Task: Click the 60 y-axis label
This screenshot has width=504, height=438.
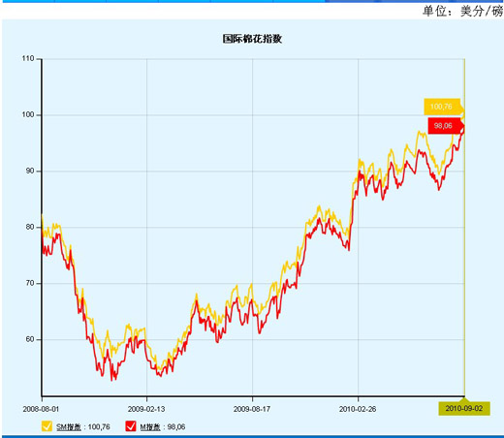Action: (30, 339)
